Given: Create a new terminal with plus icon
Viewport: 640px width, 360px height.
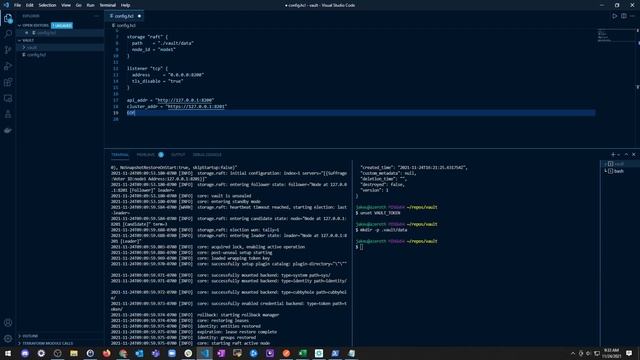Looking at the screenshot, I should 613,155.
